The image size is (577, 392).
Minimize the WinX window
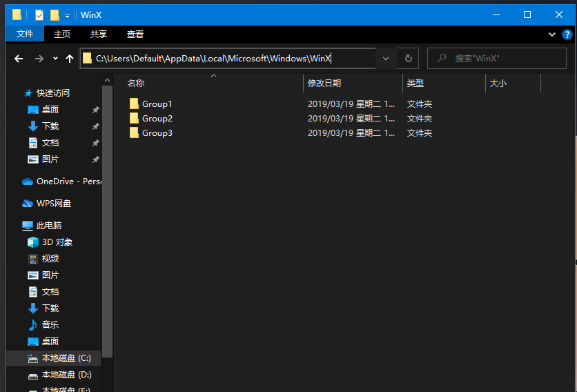pos(496,14)
